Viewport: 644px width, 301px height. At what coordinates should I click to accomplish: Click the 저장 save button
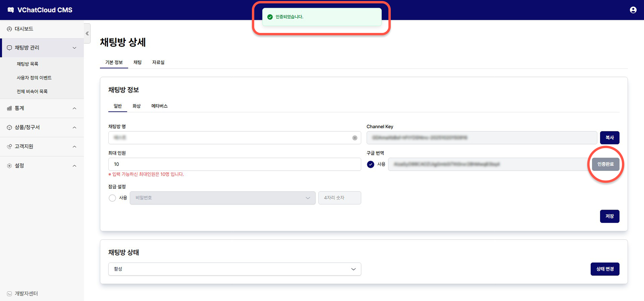[x=609, y=216]
